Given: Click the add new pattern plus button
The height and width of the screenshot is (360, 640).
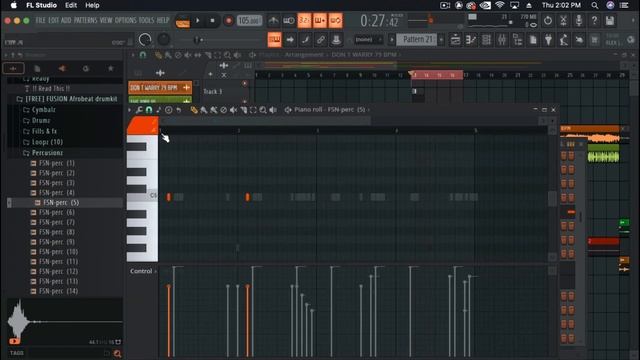Looking at the screenshot, I should point(441,40).
